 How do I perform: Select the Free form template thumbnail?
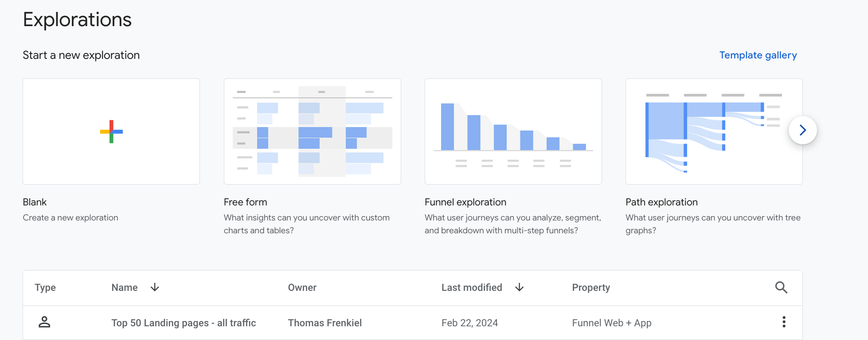point(312,131)
